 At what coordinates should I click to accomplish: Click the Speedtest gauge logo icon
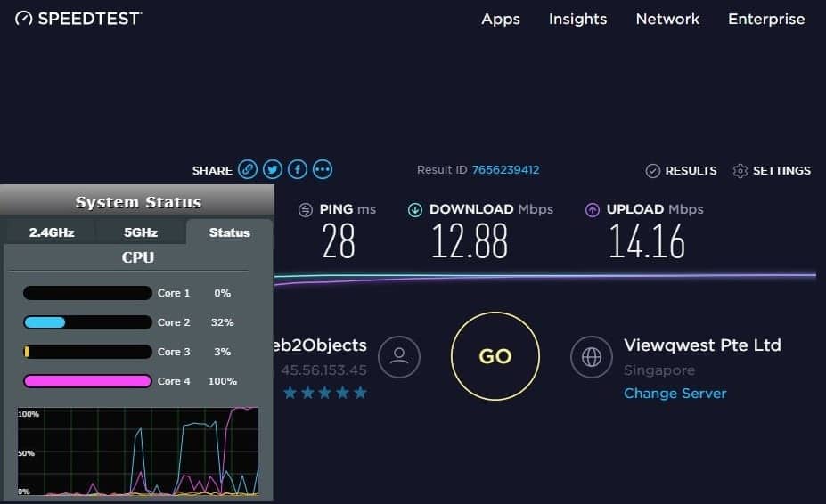23,19
